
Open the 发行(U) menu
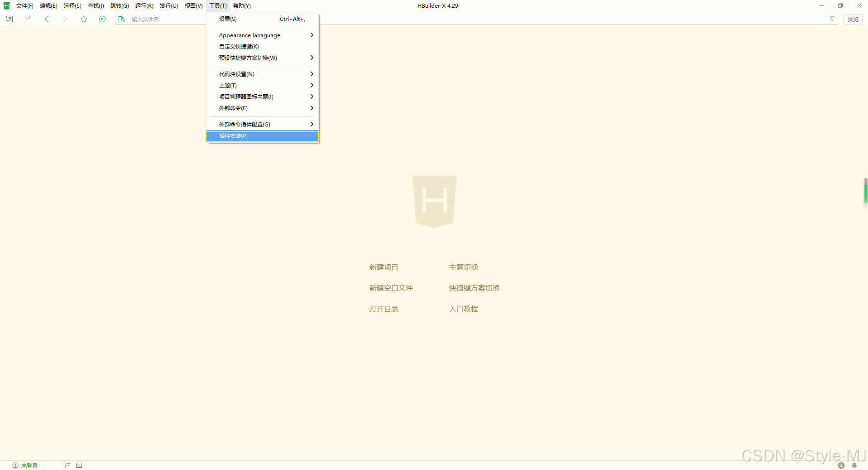(169, 6)
